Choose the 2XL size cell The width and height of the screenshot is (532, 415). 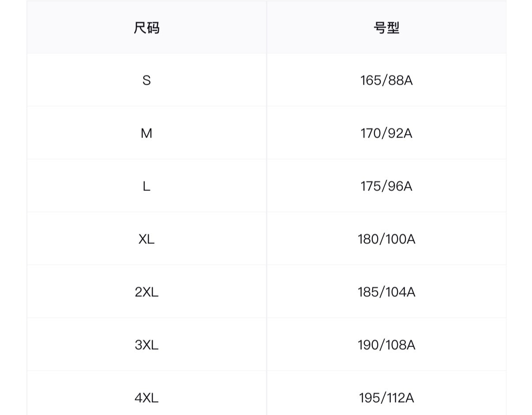point(146,292)
